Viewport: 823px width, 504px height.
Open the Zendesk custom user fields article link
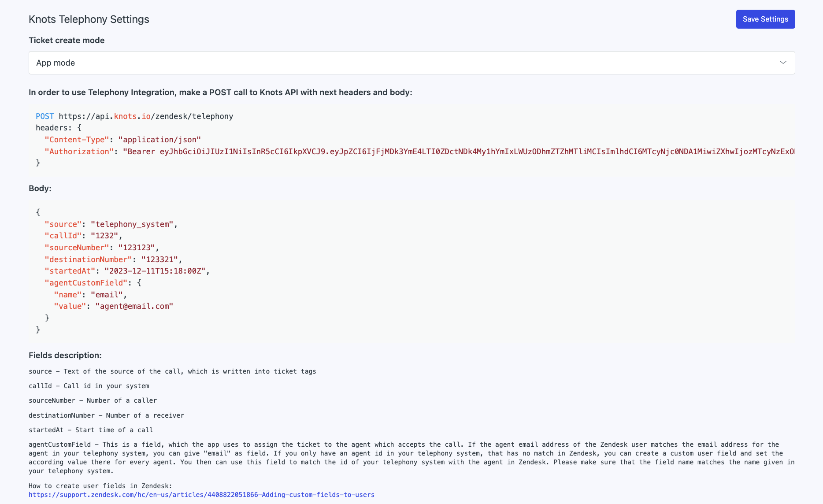tap(201, 495)
